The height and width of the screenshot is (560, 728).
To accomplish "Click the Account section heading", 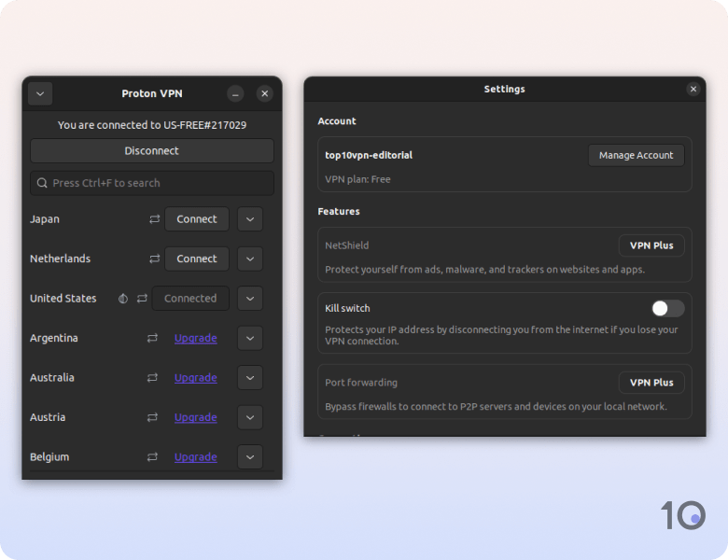I will (337, 121).
